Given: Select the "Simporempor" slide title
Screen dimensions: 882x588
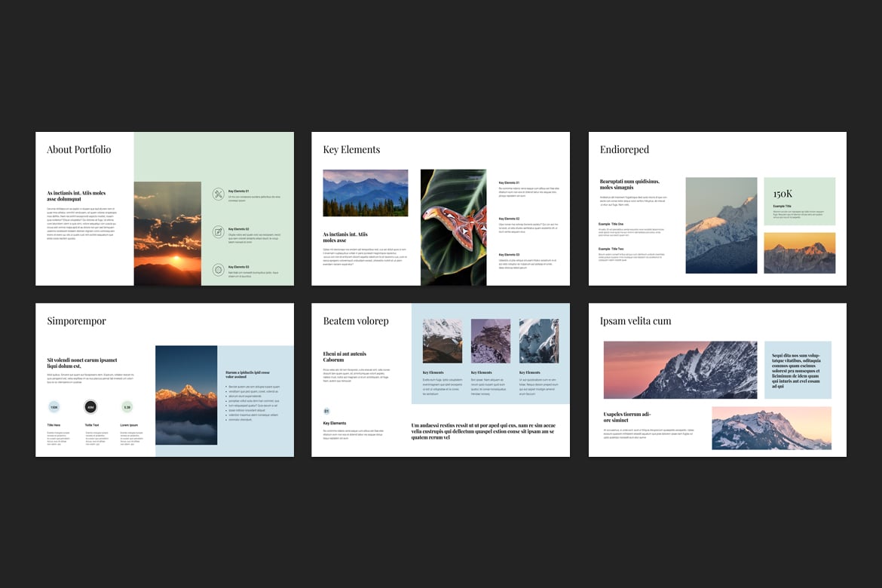Looking at the screenshot, I should (x=76, y=321).
